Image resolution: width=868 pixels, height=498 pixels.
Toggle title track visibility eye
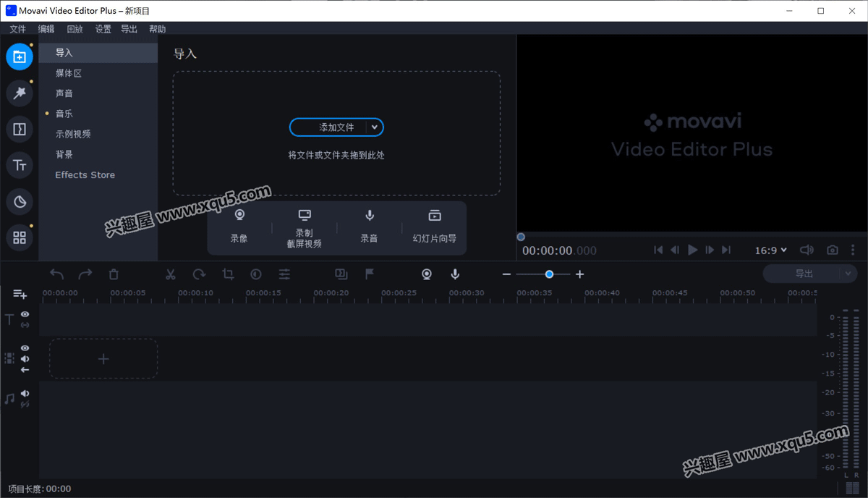25,314
